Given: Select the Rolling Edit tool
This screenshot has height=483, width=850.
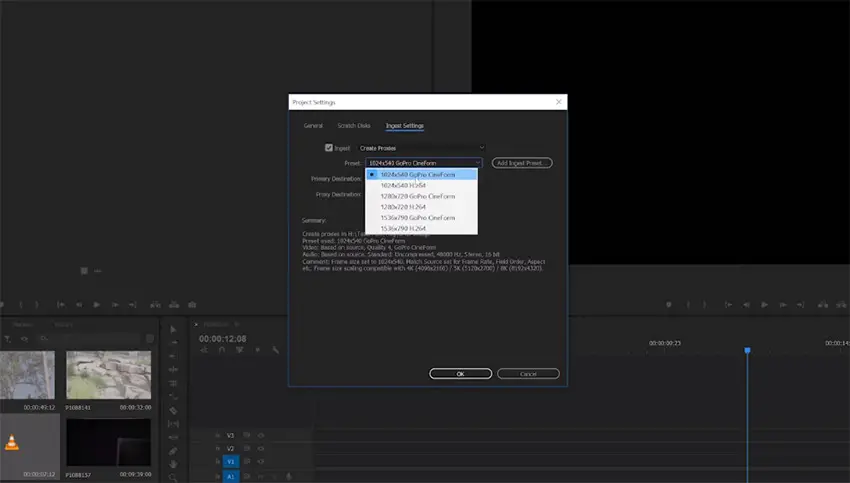Looking at the screenshot, I should tap(173, 370).
